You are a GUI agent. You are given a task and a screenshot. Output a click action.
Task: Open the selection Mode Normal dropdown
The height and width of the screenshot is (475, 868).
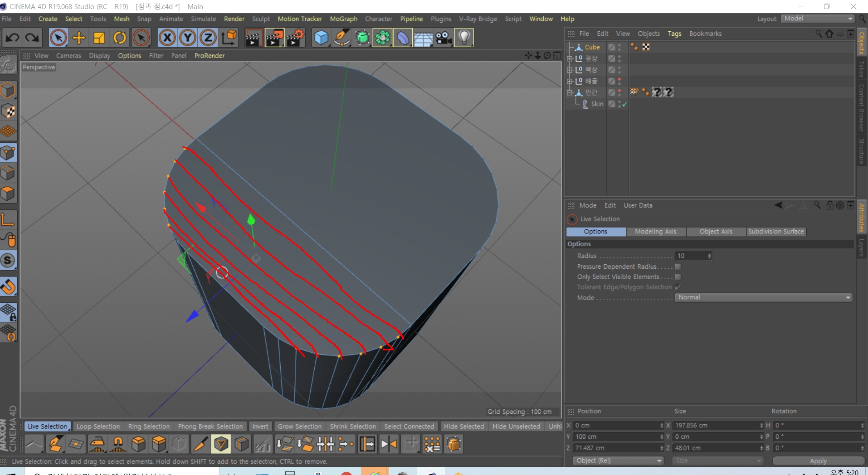pos(764,297)
